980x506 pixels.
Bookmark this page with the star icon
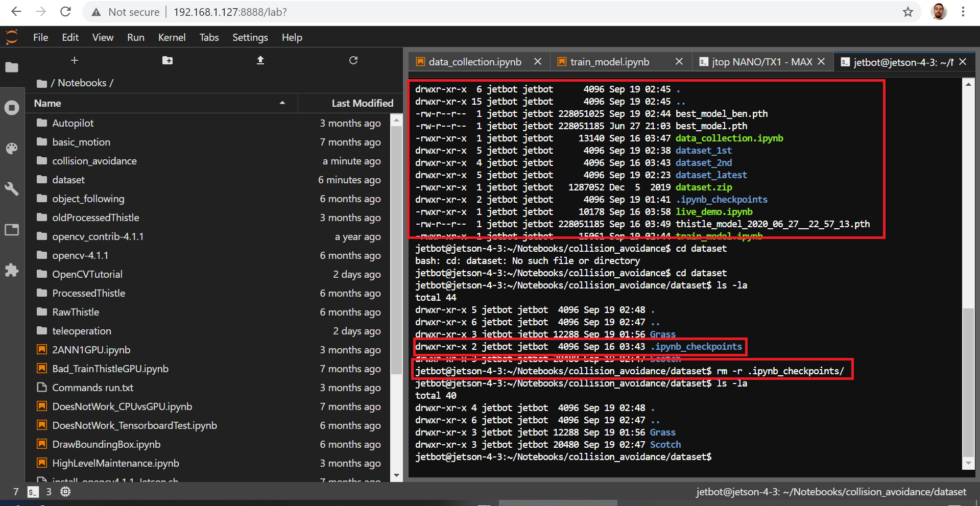[907, 12]
